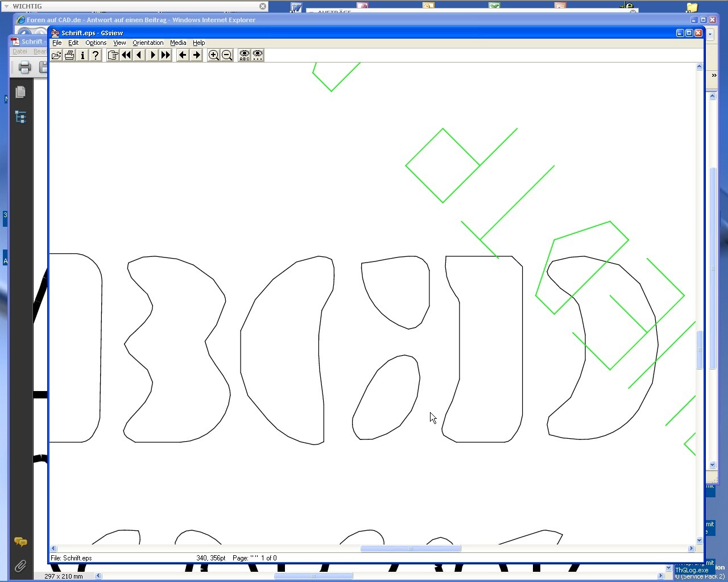Image resolution: width=728 pixels, height=582 pixels.
Task: Click the Go Back left arrow icon
Action: (x=183, y=55)
